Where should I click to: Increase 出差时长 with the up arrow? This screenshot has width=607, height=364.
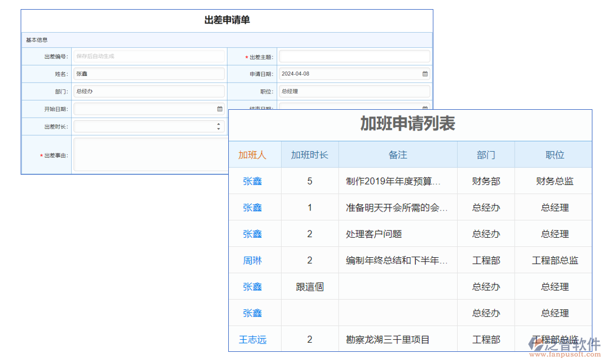pyautogui.click(x=219, y=124)
